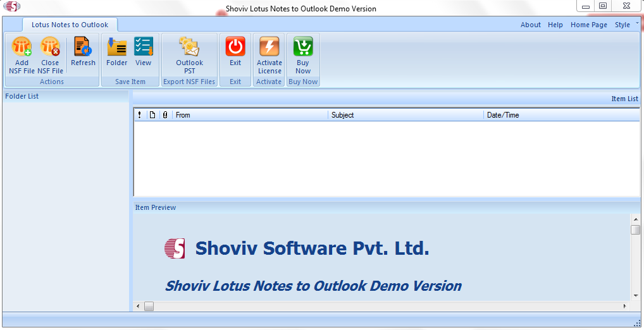This screenshot has width=644, height=330.
Task: Click the Date/Time column header
Action: point(562,115)
